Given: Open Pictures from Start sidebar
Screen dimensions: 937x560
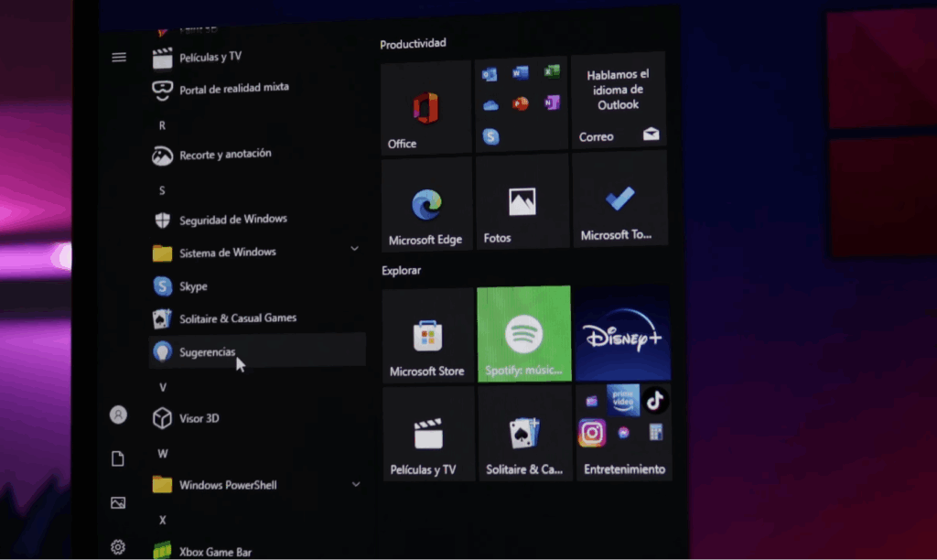Looking at the screenshot, I should (118, 502).
